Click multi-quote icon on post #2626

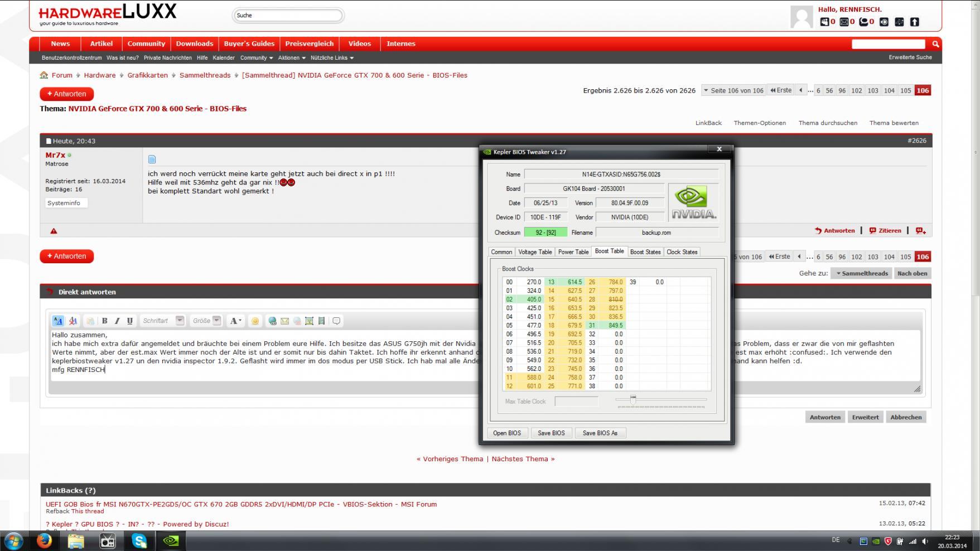[x=920, y=231]
